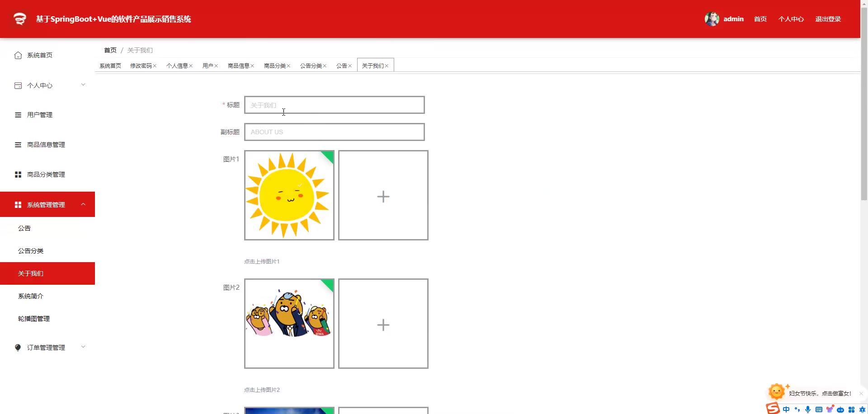Toggle the punctuation mode icon
This screenshot has height=414, width=868.
[797, 409]
